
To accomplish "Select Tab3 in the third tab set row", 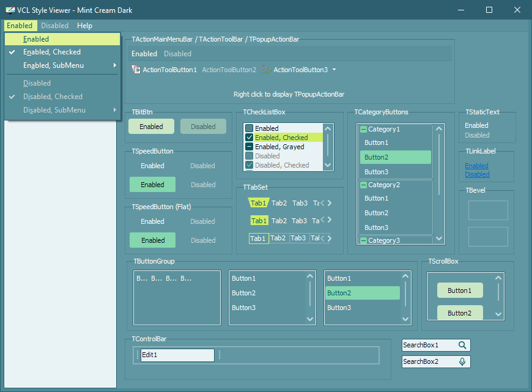I will tap(298, 239).
